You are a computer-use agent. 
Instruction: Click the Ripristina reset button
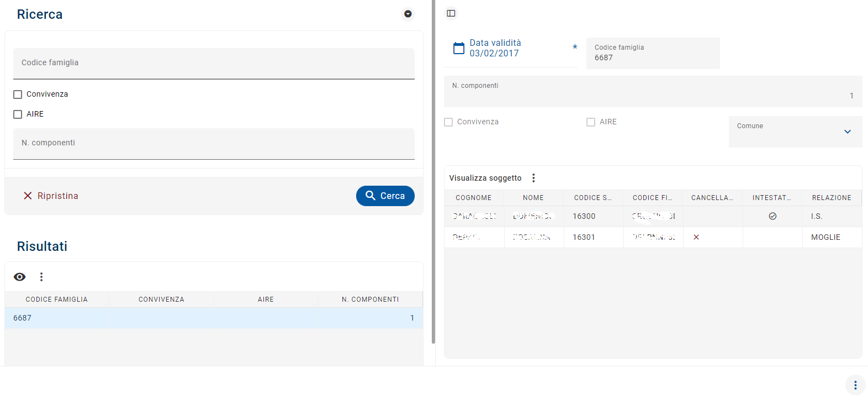(x=51, y=196)
